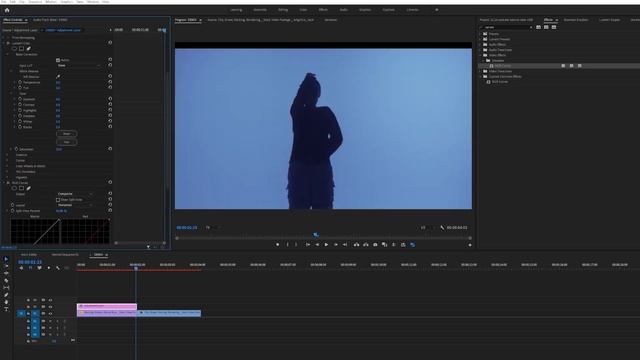Click the Extract button in Program monitor
Image resolution: width=640 pixels, height=360 pixels.
coord(366,244)
